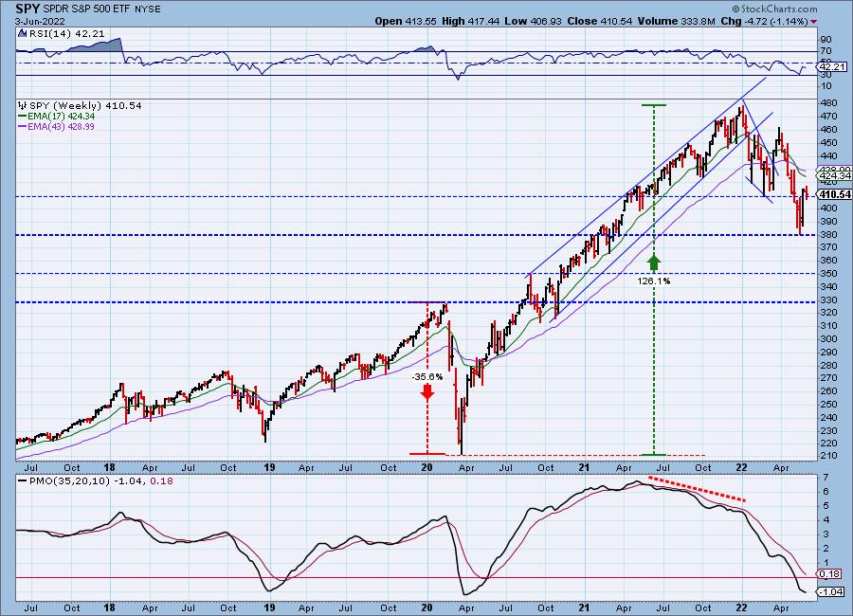This screenshot has height=616, width=853.
Task: Click the '126.1%' rally annotation
Action: (x=654, y=281)
